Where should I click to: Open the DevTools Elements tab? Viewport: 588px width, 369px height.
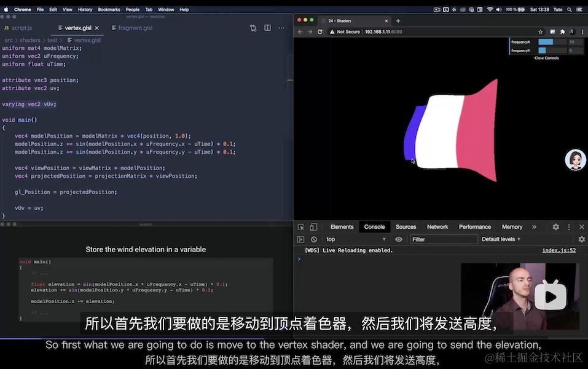tap(342, 227)
